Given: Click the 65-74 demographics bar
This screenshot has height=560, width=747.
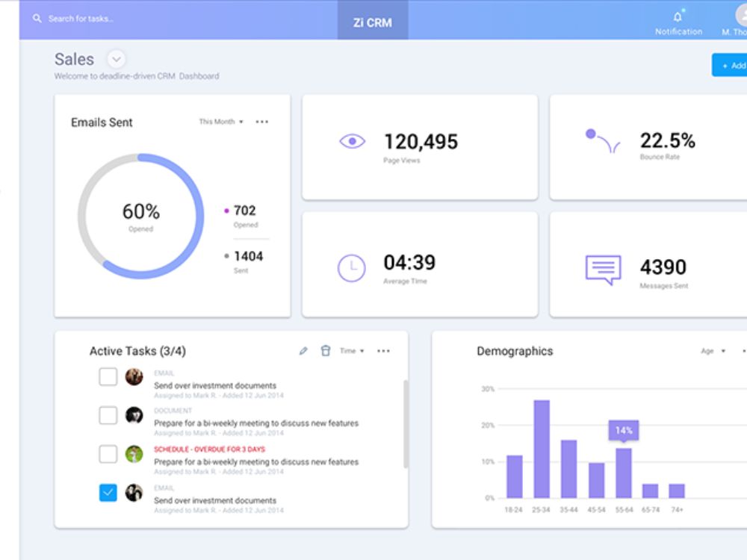Looking at the screenshot, I should click(x=651, y=491).
